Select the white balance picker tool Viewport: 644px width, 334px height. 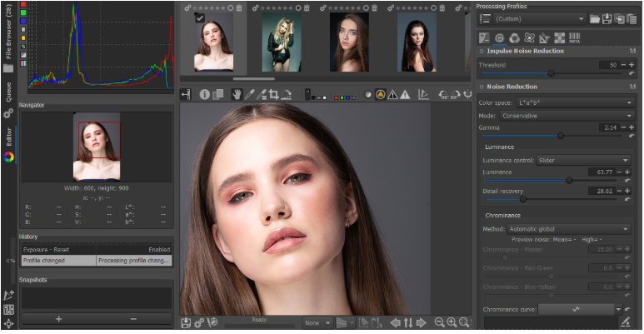pos(249,94)
